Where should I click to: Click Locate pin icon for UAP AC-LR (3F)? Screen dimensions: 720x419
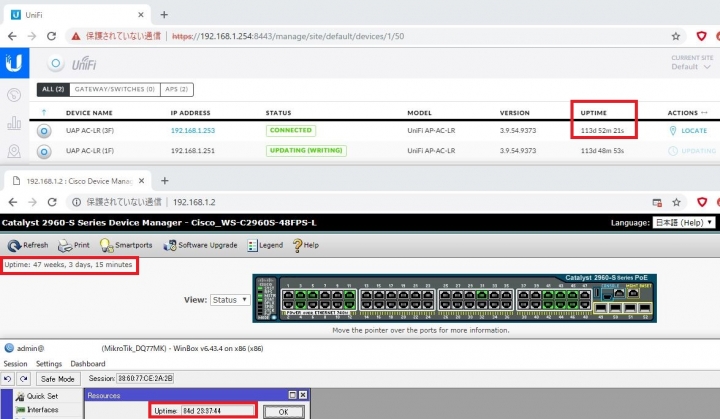pos(673,131)
